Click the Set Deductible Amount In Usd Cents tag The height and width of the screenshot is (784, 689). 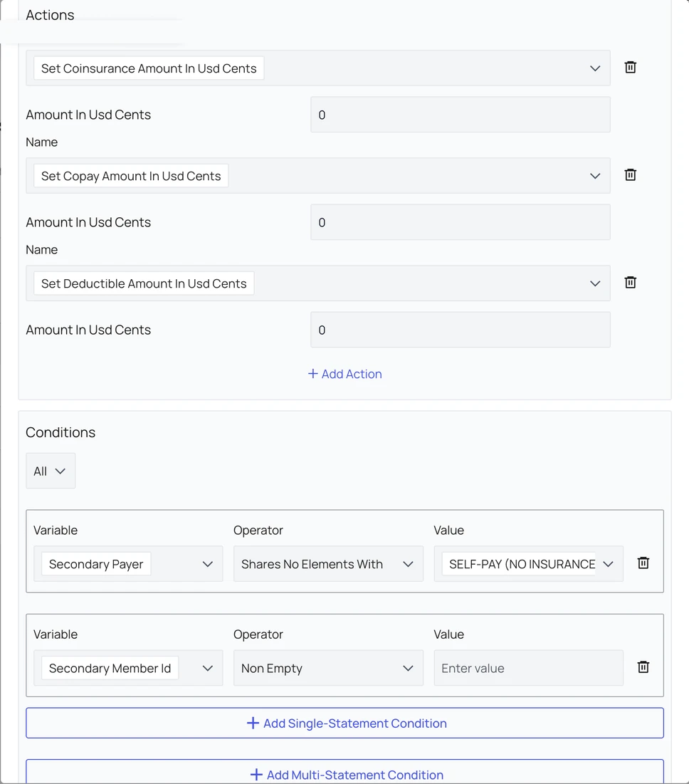coord(144,283)
